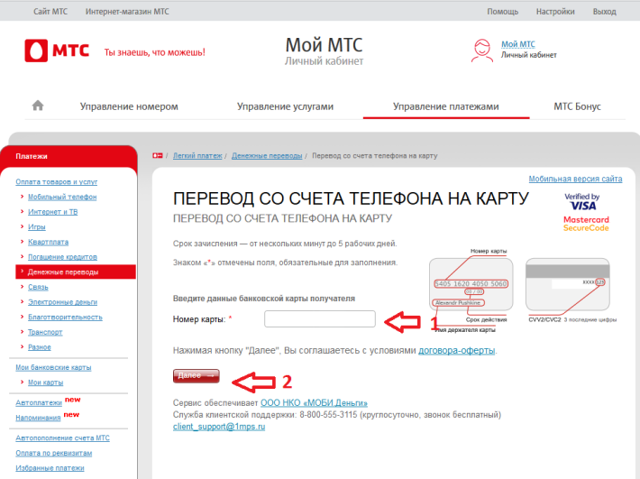This screenshot has width=640, height=479.
Task: Open Автоплатежи sidebar link
Action: coord(39,403)
